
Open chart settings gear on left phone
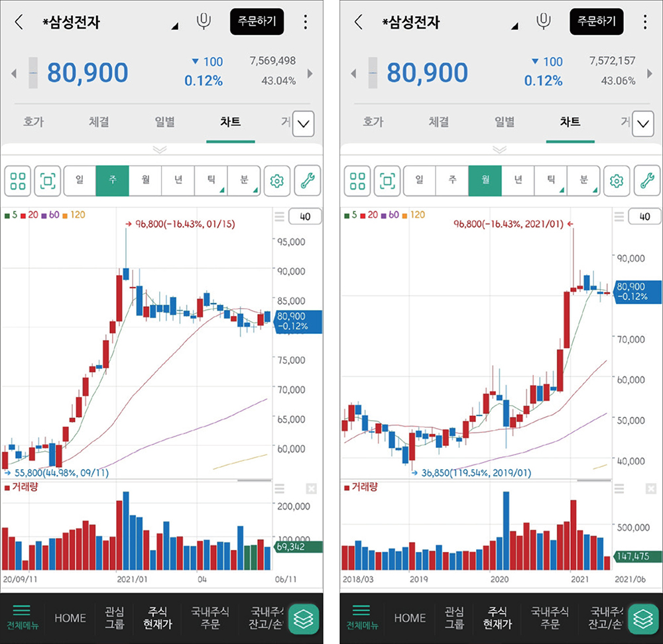click(277, 181)
